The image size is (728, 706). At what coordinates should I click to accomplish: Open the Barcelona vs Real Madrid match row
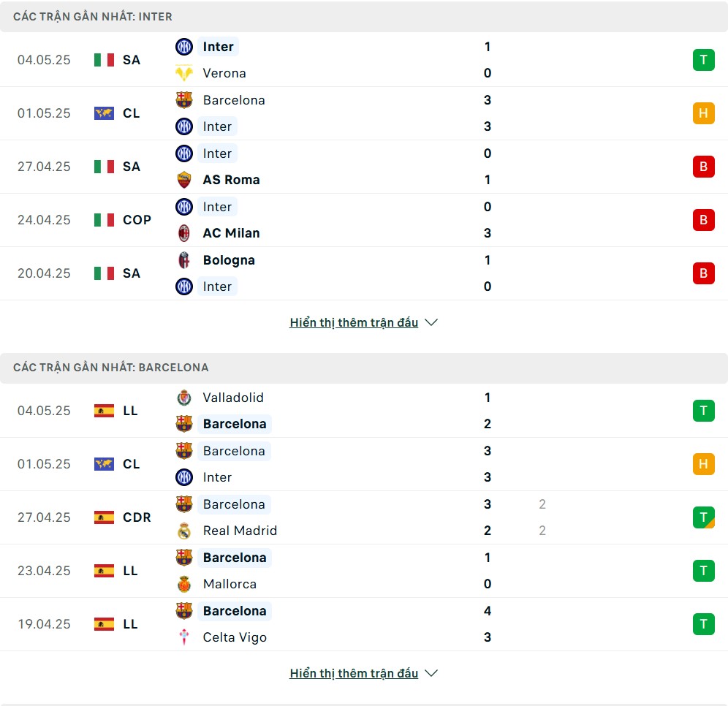364,517
